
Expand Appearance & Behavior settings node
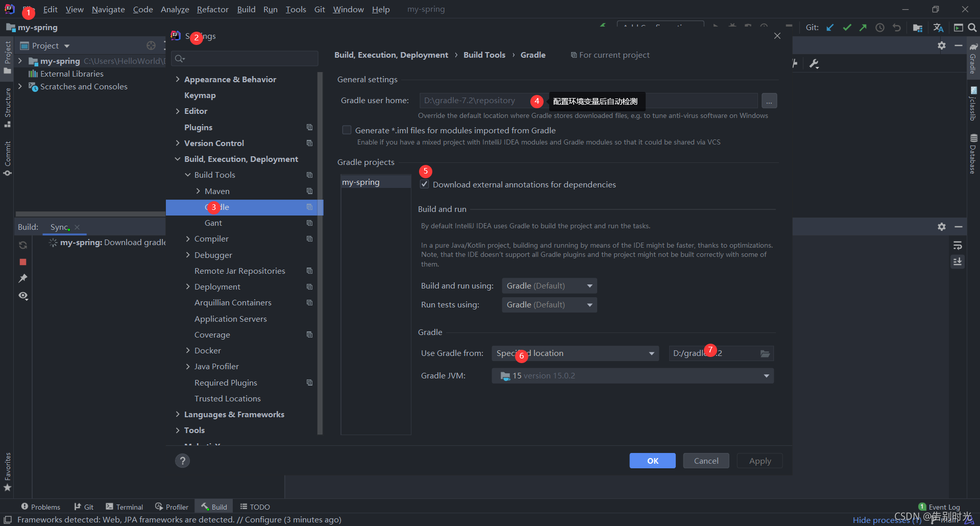point(178,79)
